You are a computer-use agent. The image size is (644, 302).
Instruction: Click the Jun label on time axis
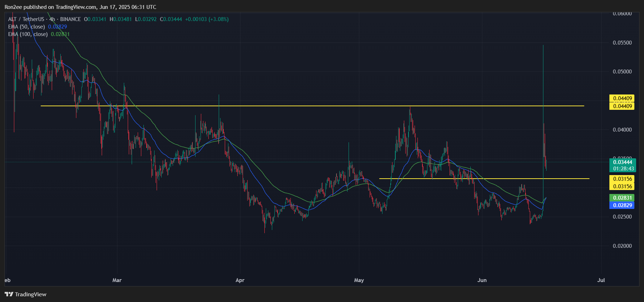[x=482, y=280]
